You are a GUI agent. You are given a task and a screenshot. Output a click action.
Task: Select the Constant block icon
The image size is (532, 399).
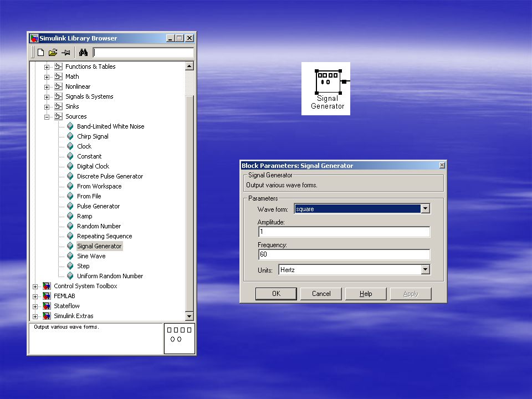(70, 156)
